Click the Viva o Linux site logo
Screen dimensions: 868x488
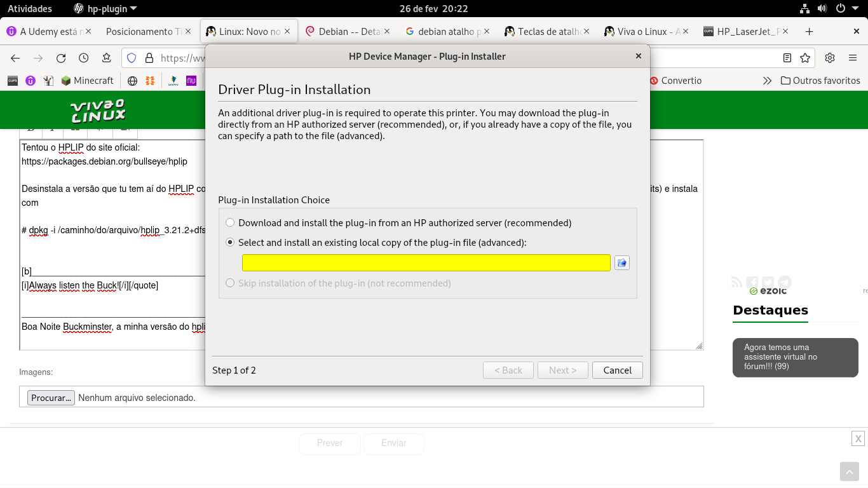click(x=98, y=111)
